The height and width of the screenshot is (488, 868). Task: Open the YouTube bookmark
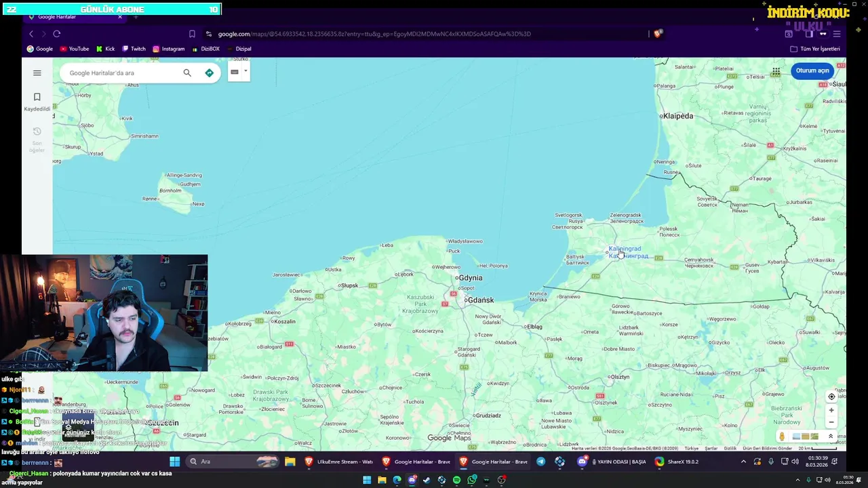(75, 49)
